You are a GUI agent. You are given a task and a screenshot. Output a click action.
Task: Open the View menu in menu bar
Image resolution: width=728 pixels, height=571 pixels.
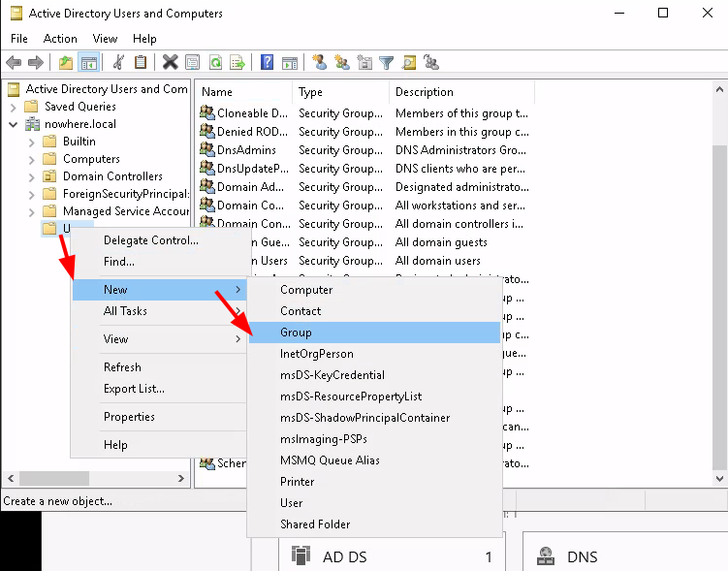[x=105, y=39]
